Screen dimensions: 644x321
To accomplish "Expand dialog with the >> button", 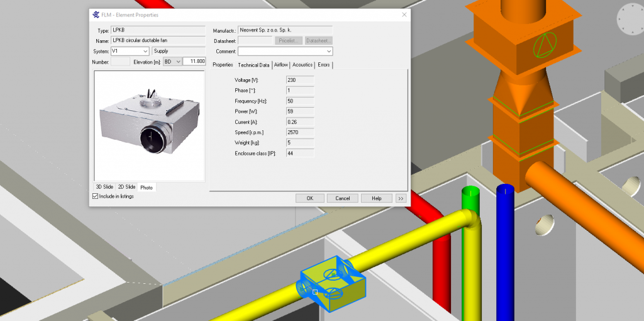I will tap(401, 198).
